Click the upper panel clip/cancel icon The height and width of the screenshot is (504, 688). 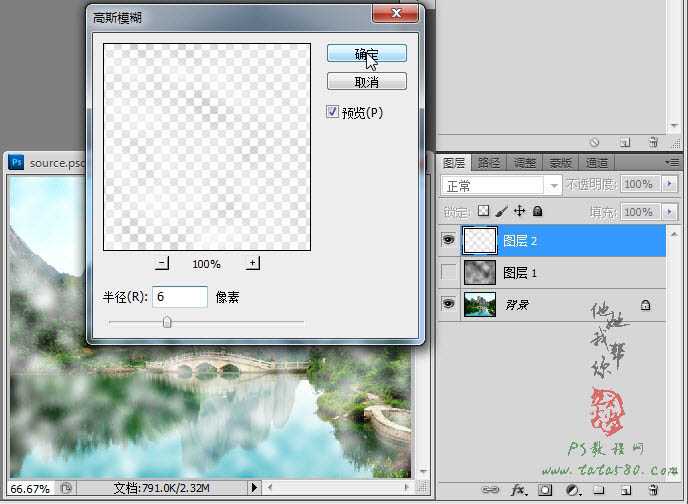click(595, 142)
